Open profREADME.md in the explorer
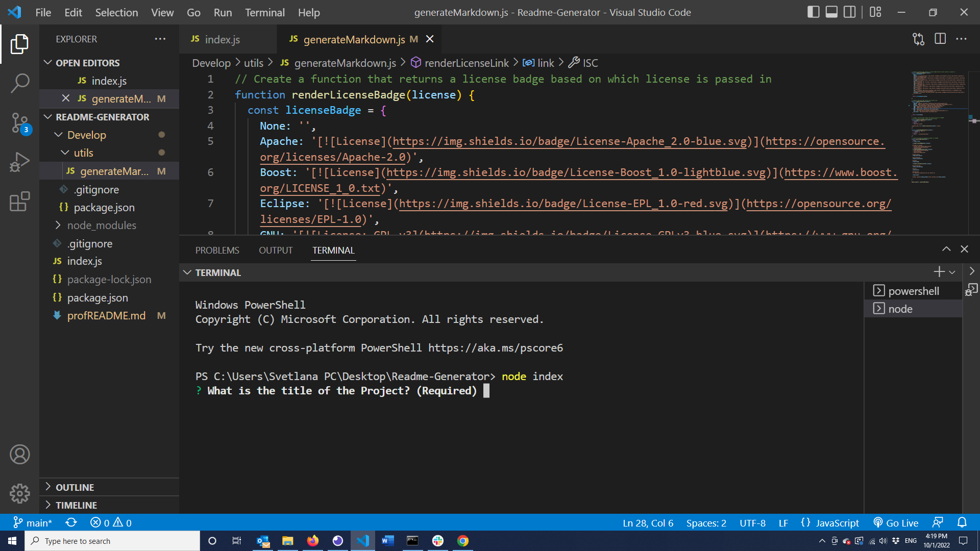 (x=109, y=315)
